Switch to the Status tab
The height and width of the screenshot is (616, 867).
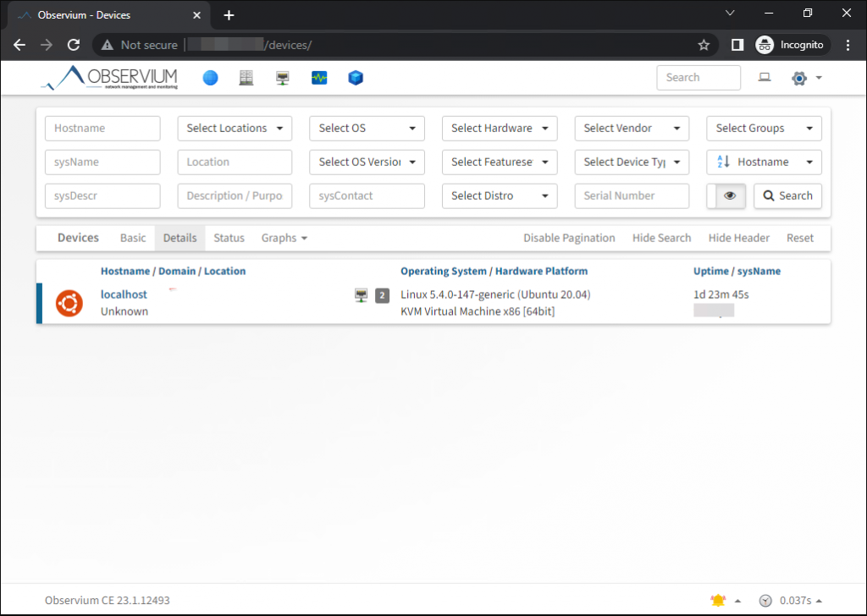tap(229, 238)
